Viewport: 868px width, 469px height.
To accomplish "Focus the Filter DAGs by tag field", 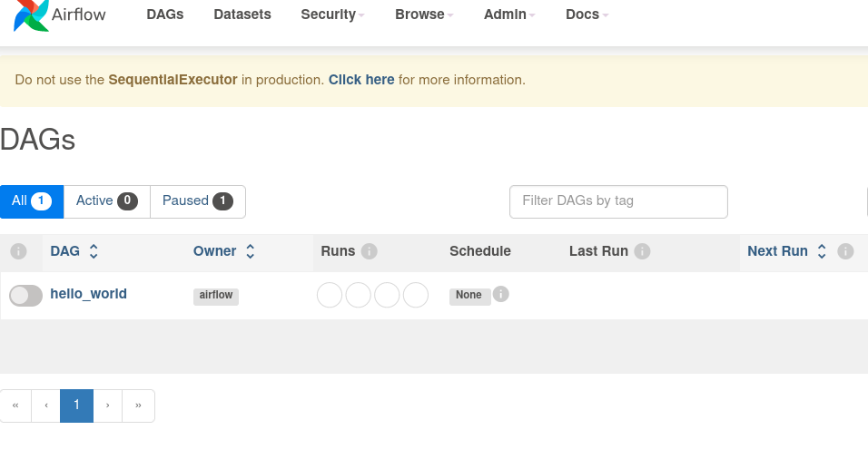I will click(618, 201).
